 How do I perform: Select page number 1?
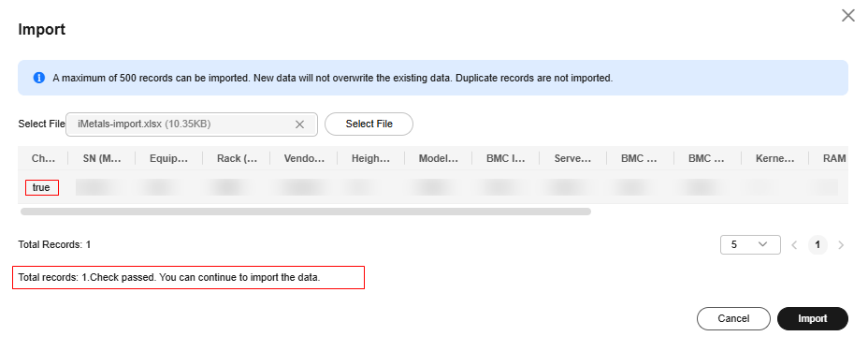(x=817, y=244)
